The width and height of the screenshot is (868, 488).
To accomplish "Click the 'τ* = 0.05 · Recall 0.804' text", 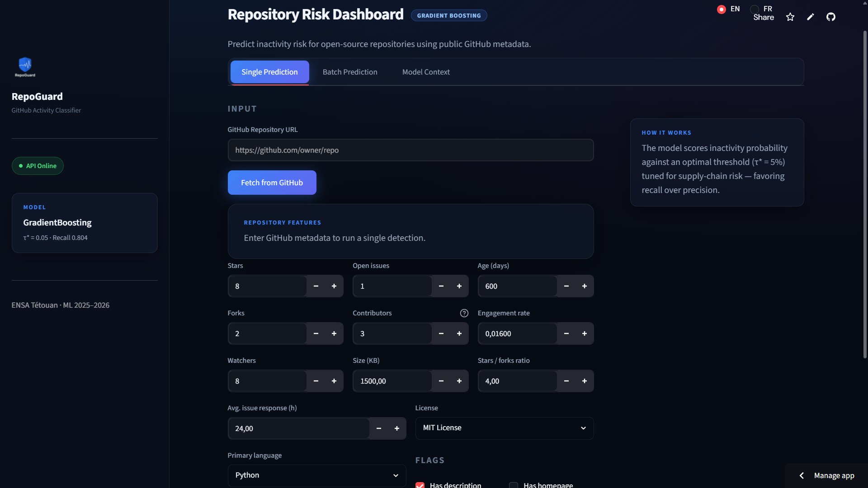I will [55, 238].
